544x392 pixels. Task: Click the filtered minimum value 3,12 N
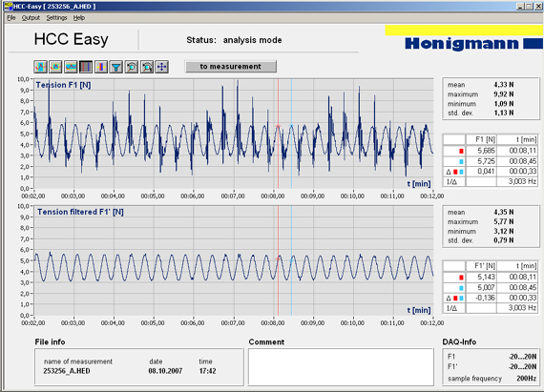pyautogui.click(x=504, y=231)
